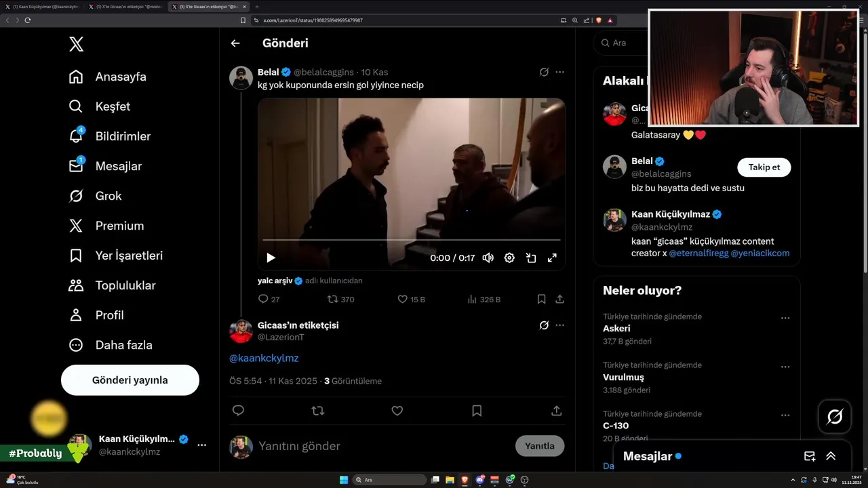Expand video to fullscreen
Image resolution: width=868 pixels, height=488 pixels.
click(552, 258)
